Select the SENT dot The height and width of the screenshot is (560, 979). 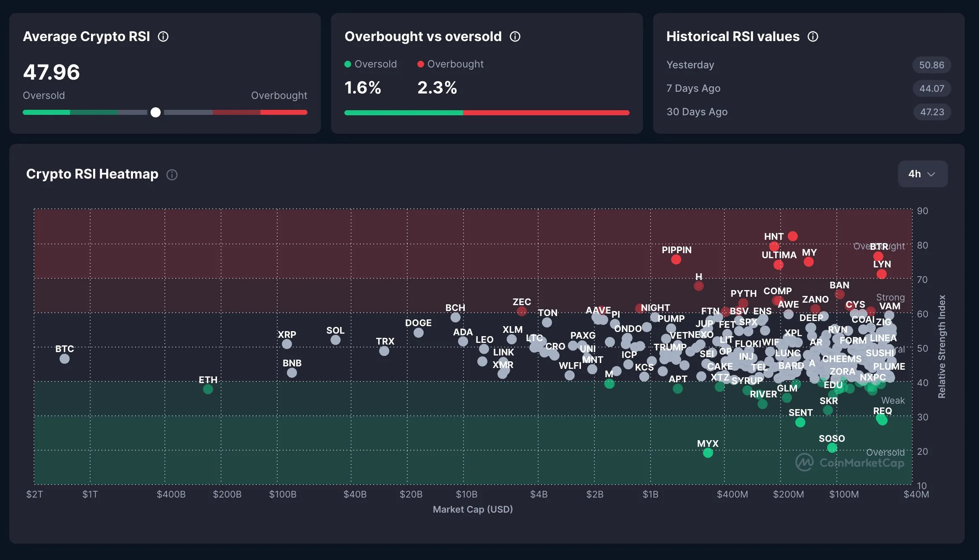click(x=800, y=423)
